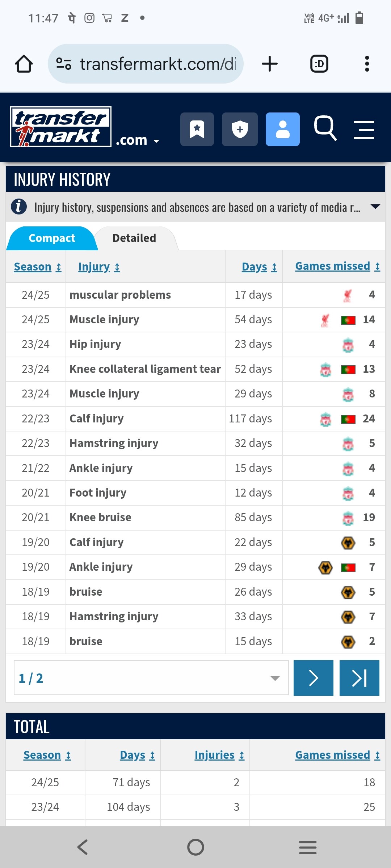Tap the browser address bar
The height and width of the screenshot is (868, 391).
pyautogui.click(x=146, y=64)
